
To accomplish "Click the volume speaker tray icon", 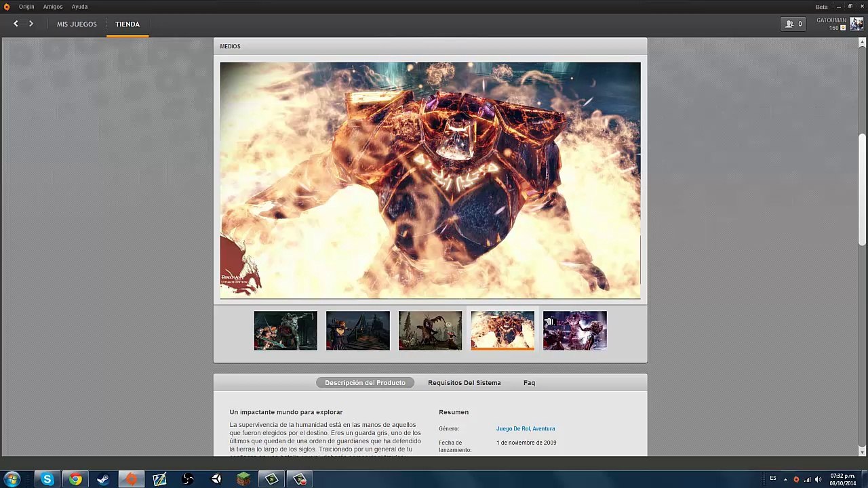I will 818,480.
